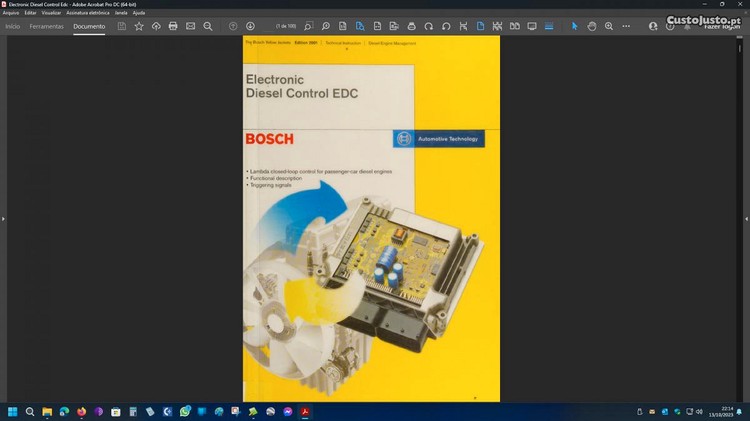Click the zoom in magnifier icon

609,26
